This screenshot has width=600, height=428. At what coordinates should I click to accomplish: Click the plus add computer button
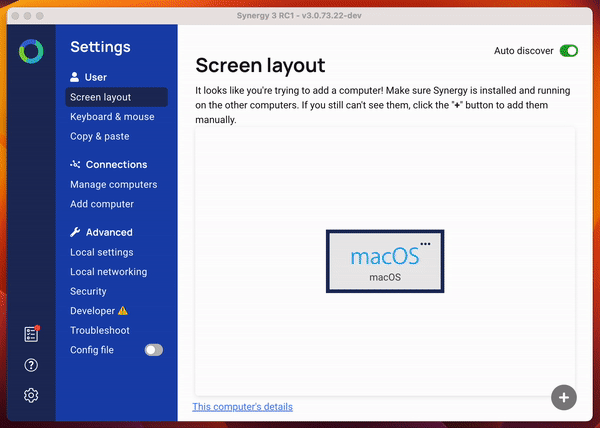coord(564,397)
